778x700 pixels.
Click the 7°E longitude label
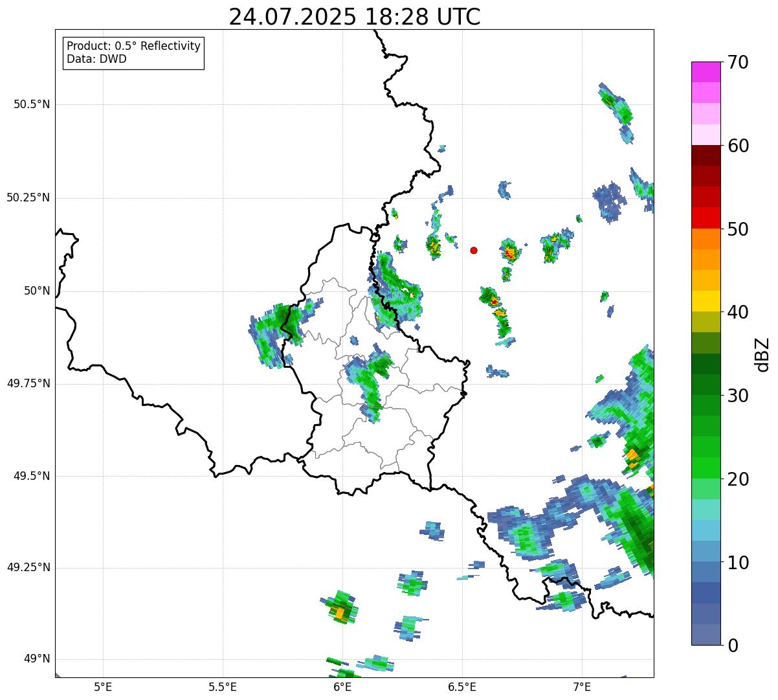pos(582,686)
